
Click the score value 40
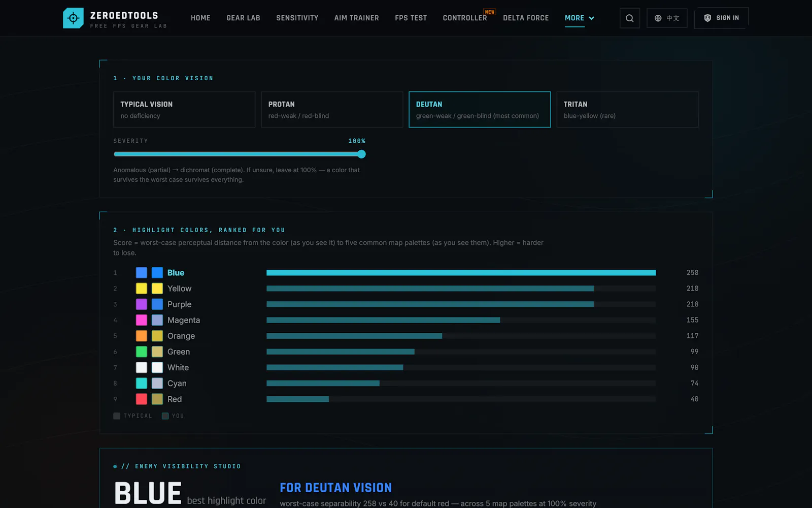tap(694, 399)
